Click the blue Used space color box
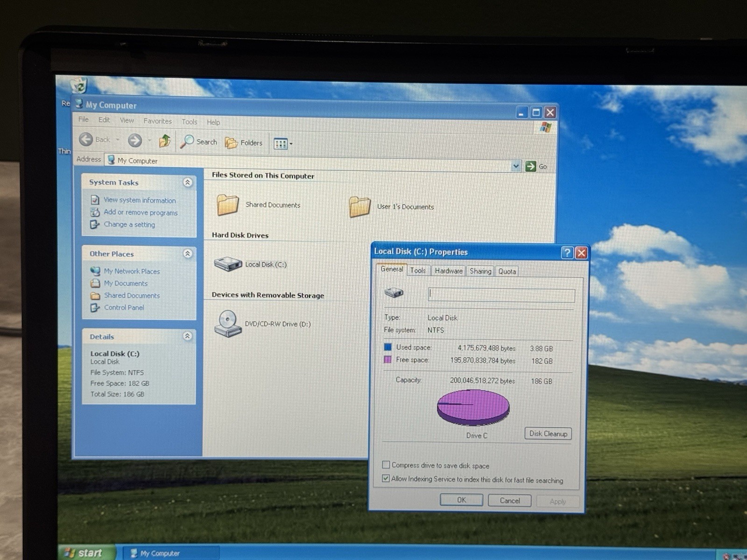 pyautogui.click(x=388, y=347)
